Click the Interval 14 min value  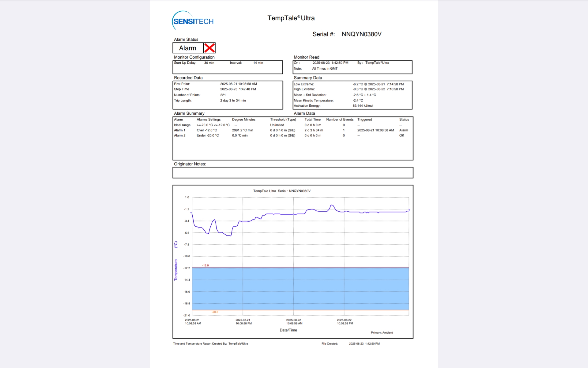[x=258, y=63]
